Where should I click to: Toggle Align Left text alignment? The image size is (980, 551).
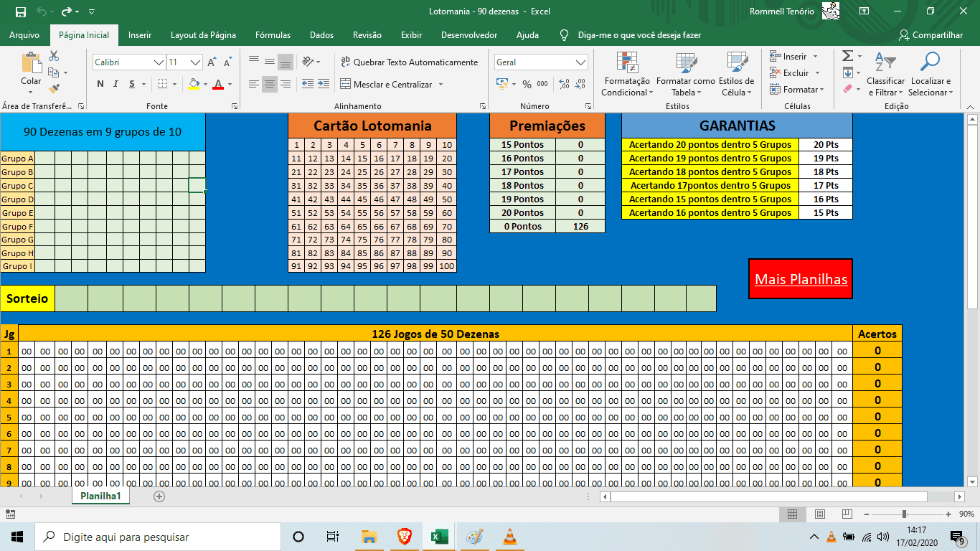point(253,84)
